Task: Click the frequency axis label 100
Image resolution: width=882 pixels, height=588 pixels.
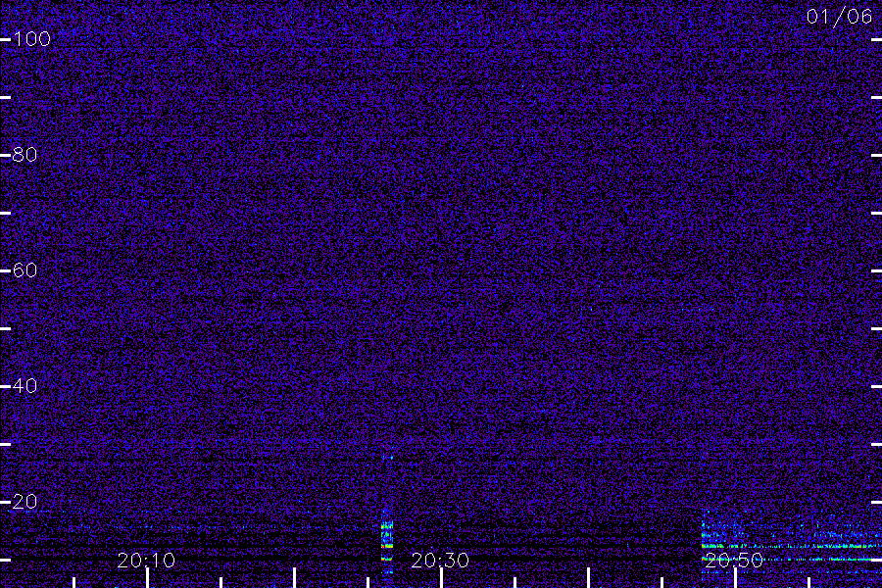Action: click(32, 39)
